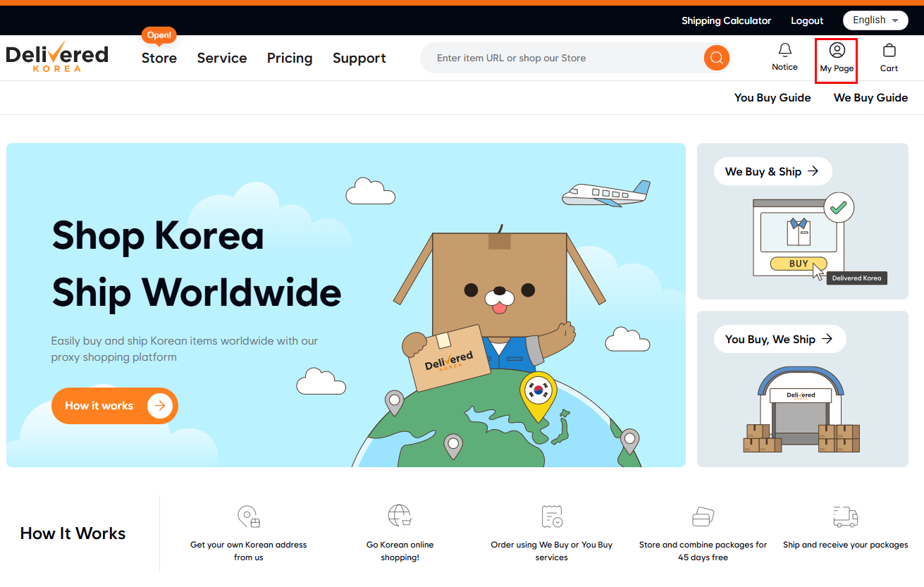Open the shopping Cart icon
The width and height of the screenshot is (924, 587).
[889, 51]
